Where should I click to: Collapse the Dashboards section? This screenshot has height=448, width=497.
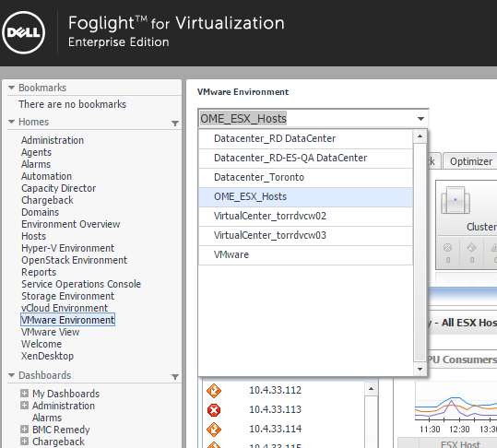pos(12,375)
